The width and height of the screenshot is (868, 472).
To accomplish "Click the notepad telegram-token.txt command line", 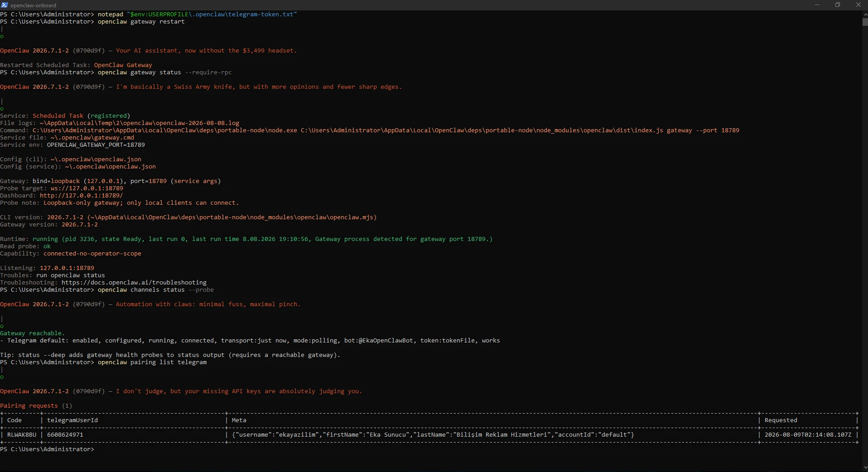I will coord(198,14).
